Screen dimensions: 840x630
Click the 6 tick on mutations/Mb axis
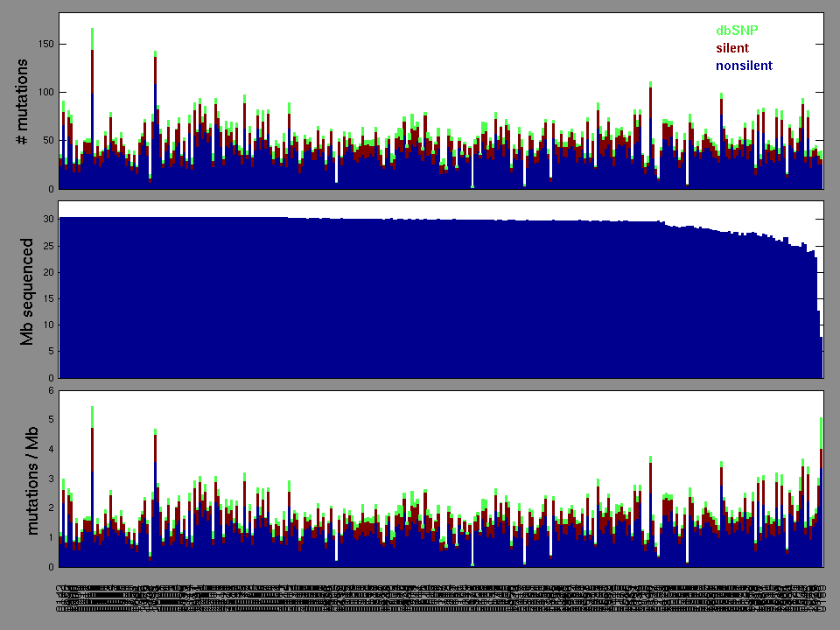coord(51,390)
